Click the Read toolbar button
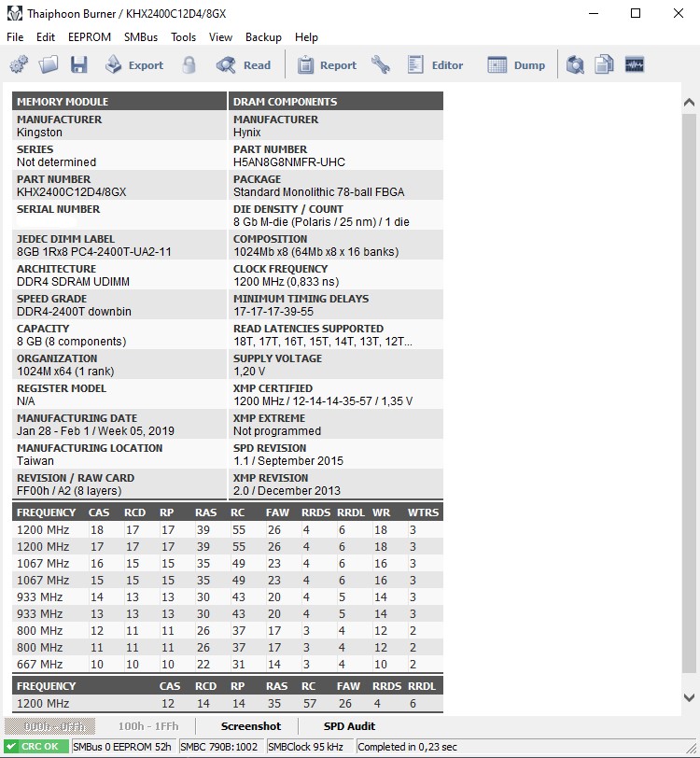The height and width of the screenshot is (758, 700). (244, 64)
